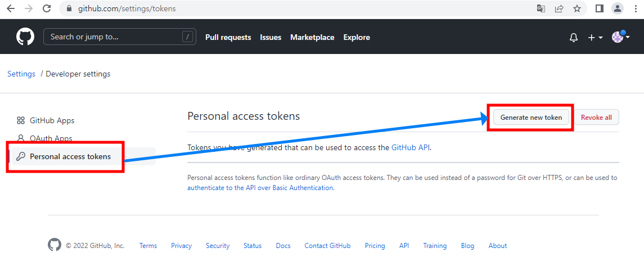This screenshot has width=644, height=266.
Task: Click the Developer settings breadcrumb text
Action: (78, 74)
